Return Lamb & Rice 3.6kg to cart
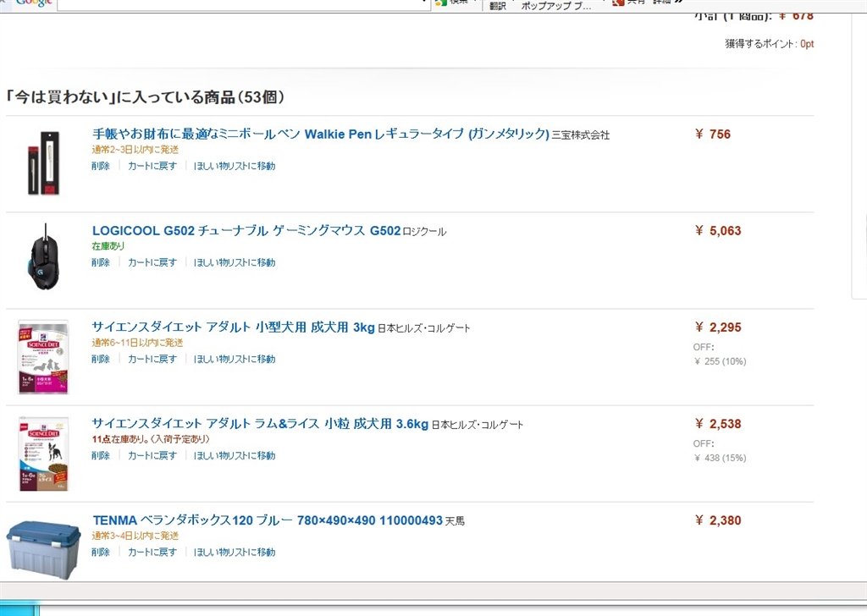The height and width of the screenshot is (616, 867). coord(152,456)
